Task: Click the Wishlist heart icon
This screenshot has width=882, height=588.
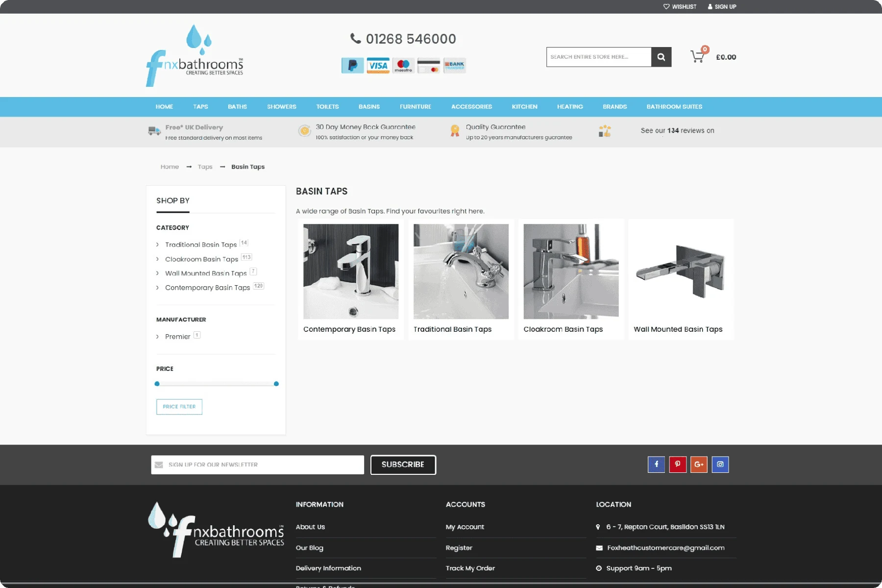Action: click(666, 7)
